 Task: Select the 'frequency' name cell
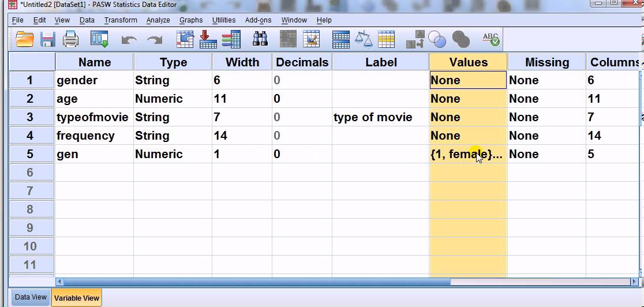click(94, 136)
